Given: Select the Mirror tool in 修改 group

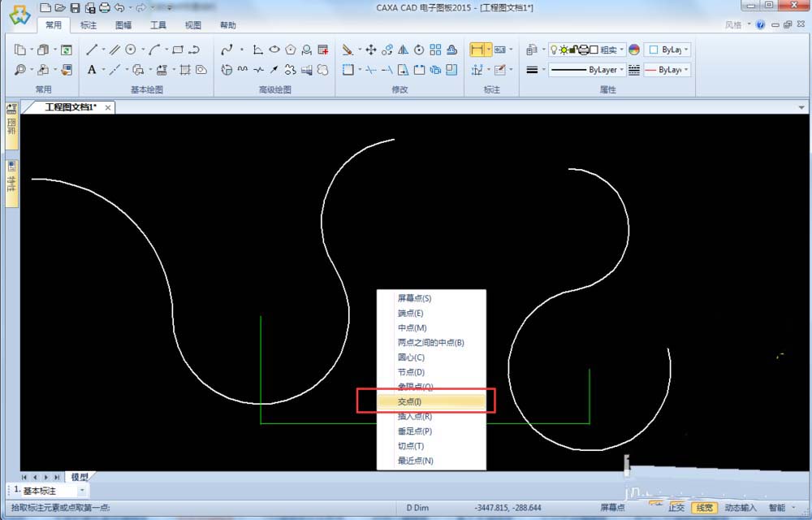Looking at the screenshot, I should [x=403, y=50].
